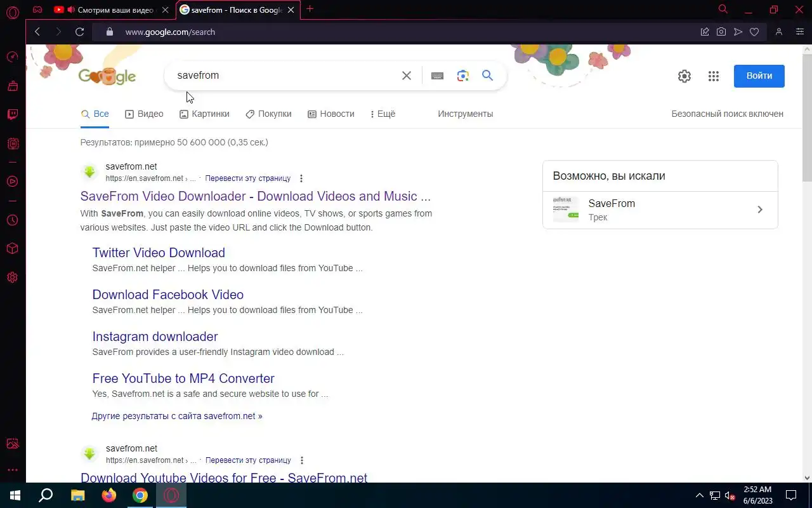Click the Войти sign-in button
Viewport: 812px width, 508px height.
(x=759, y=76)
